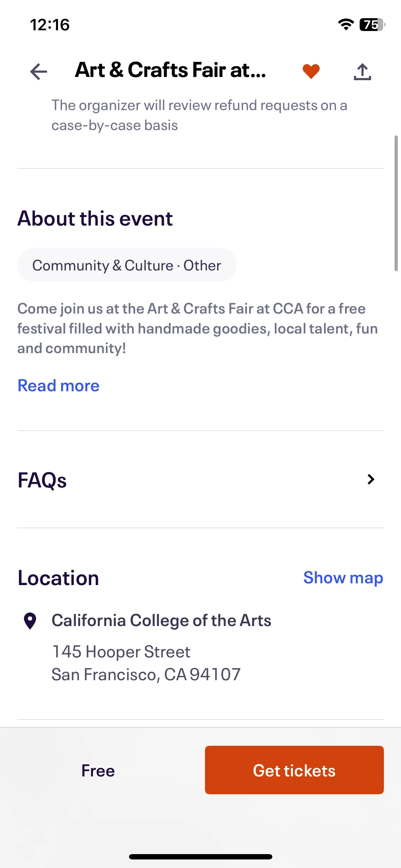Screen dimensions: 401x868
Task: Open Show map link
Action: (x=343, y=578)
